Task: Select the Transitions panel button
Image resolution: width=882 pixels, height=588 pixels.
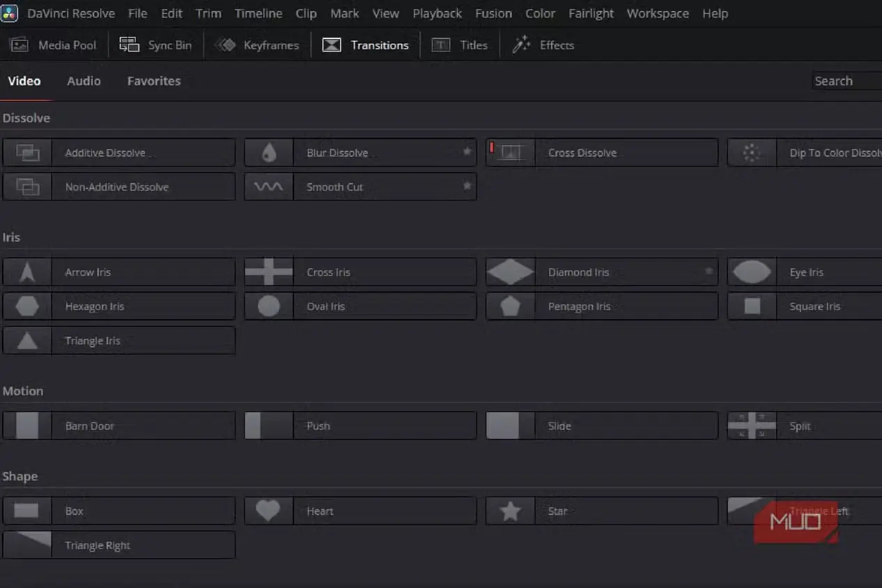Action: [x=365, y=45]
